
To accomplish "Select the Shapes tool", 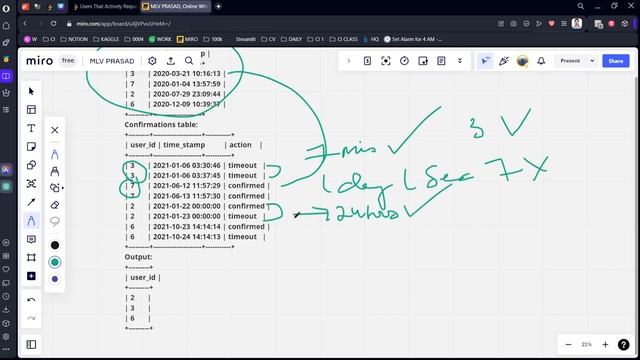I will tap(31, 165).
